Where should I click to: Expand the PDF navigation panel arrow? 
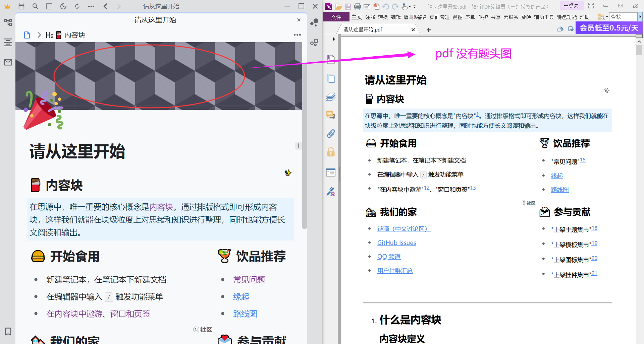(333, 39)
